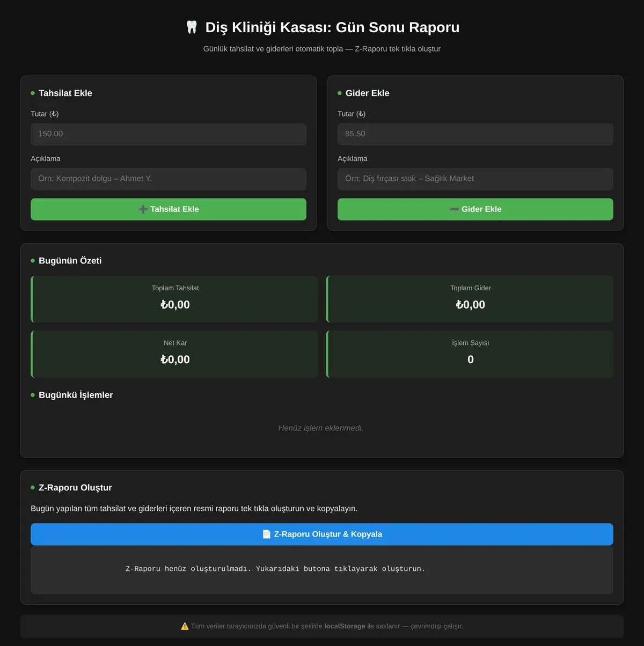Click the 0 value under İşlem Sayısı
This screenshot has width=644, height=646.
tap(471, 359)
